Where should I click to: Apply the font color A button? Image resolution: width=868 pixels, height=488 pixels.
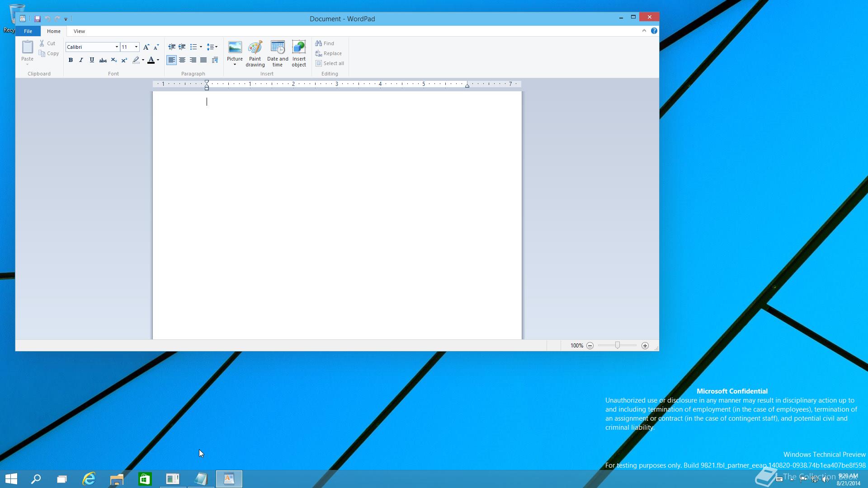click(151, 60)
